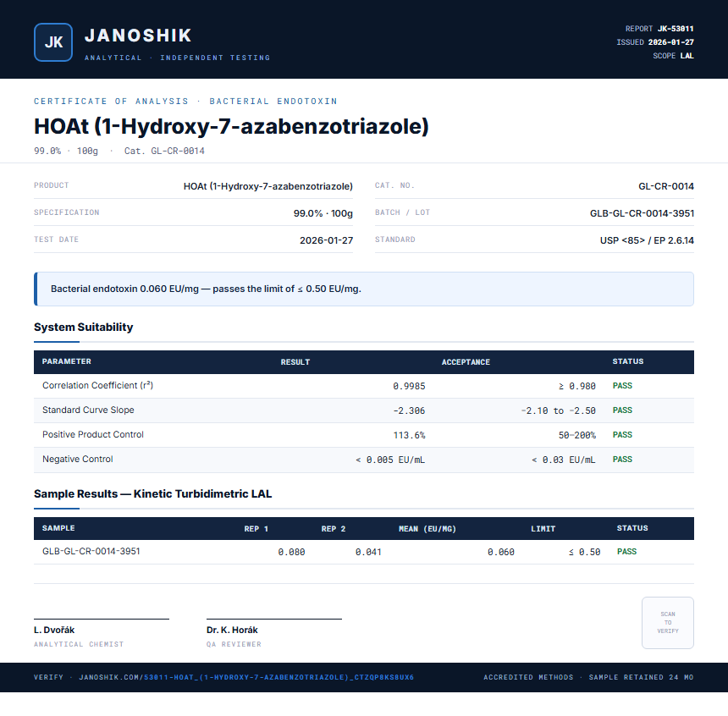Follow the janoshik.com verification link in footer
The image size is (728, 716).
coord(246,677)
